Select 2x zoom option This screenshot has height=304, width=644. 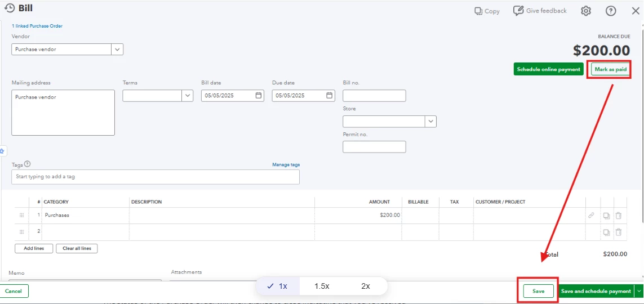point(366,287)
